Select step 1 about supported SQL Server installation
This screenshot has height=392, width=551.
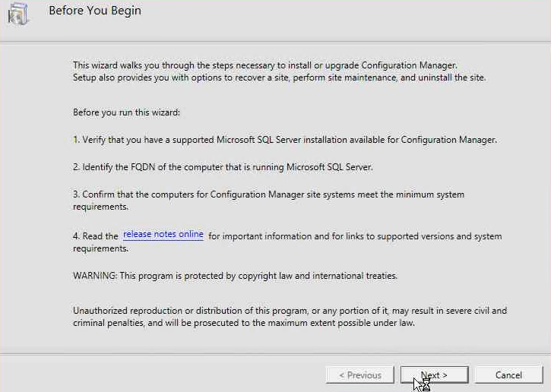[x=285, y=140]
